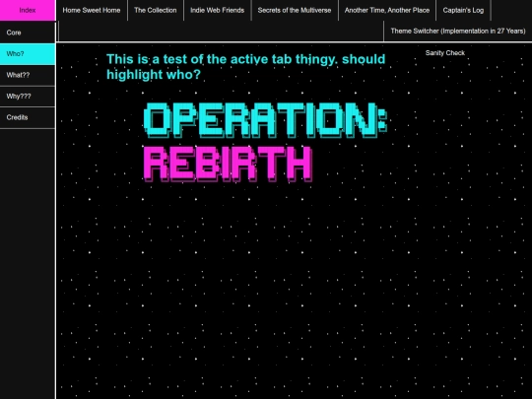Image resolution: width=532 pixels, height=399 pixels.
Task: Visit Indie Web Friends page
Action: coord(217,10)
